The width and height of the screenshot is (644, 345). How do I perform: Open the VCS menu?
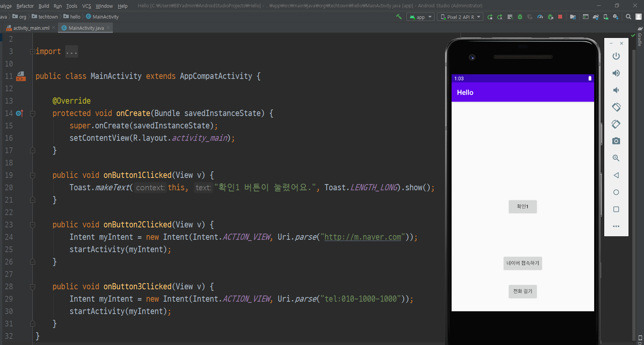point(87,6)
